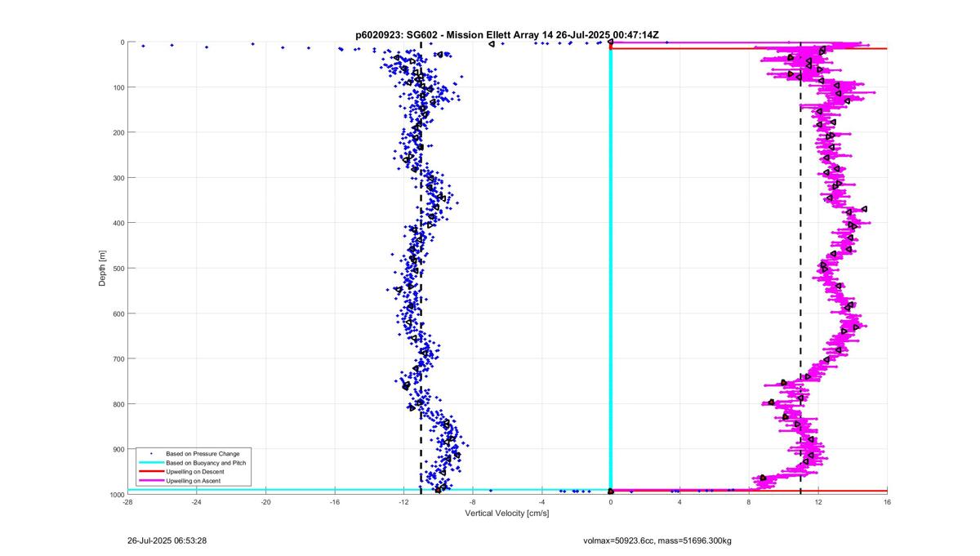Click the -12 tick label on velocity axis
Screen dimensions: 980x556
[x=403, y=501]
